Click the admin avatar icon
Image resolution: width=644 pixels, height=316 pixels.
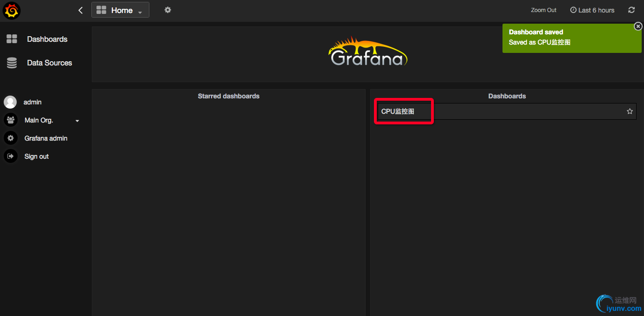pos(10,102)
